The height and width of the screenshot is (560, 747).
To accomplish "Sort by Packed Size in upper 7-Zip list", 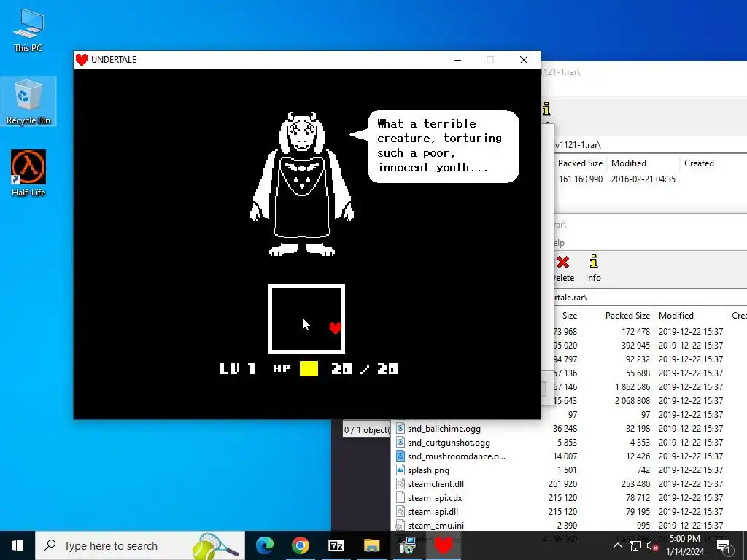I will [x=580, y=163].
